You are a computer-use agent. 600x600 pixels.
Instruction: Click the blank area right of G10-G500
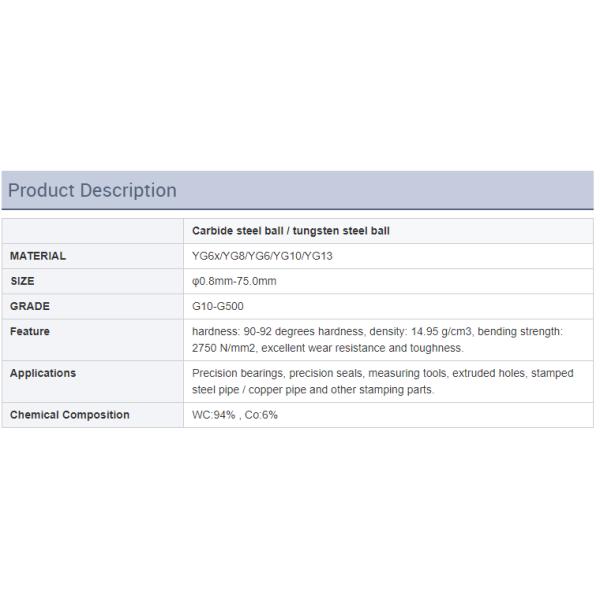420,306
